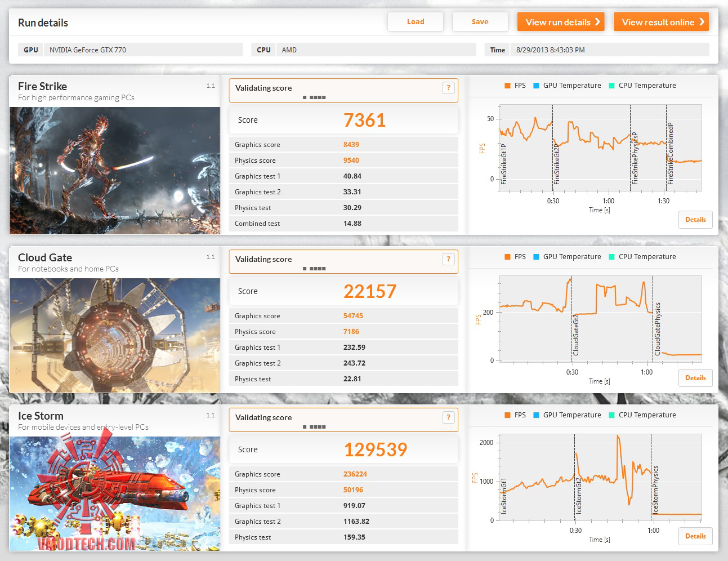The height and width of the screenshot is (561, 728).
Task: Click Cloud Gate Physics test value 22.81
Action: tap(352, 379)
